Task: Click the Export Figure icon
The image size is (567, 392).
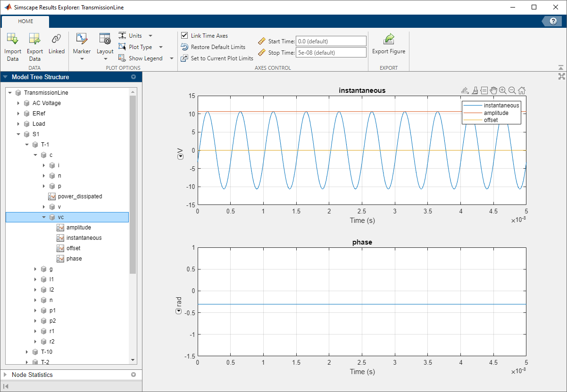Action: 388,40
